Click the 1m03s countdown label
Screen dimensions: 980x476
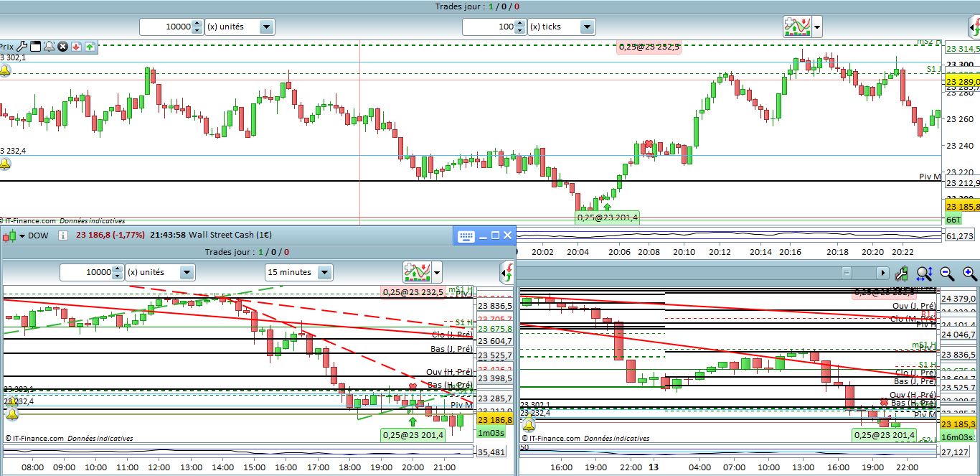pyautogui.click(x=490, y=433)
